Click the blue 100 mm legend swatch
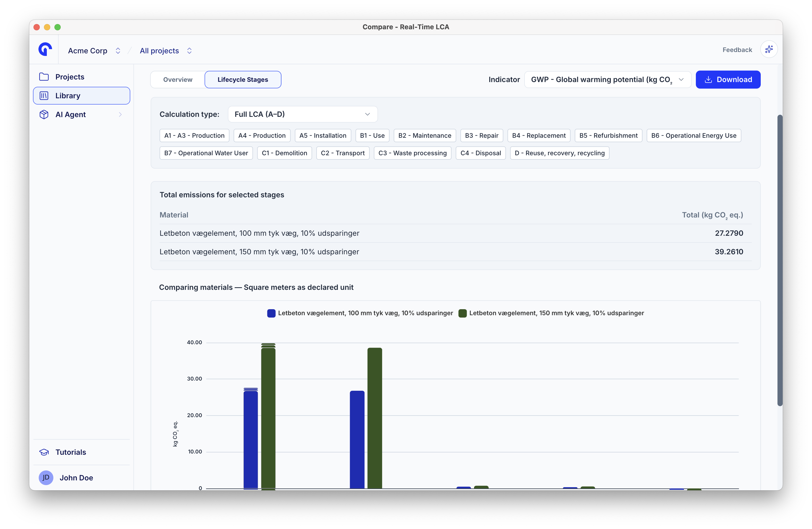 (271, 313)
